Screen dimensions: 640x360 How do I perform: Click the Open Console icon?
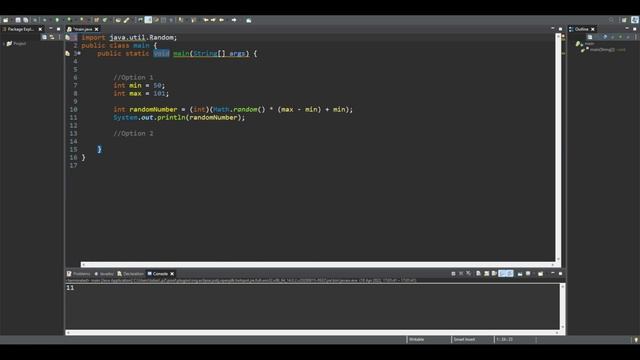[540, 273]
